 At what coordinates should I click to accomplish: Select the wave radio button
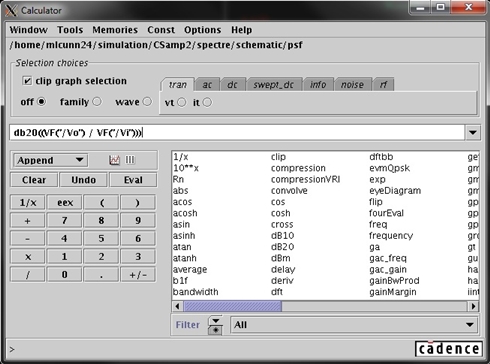pyautogui.click(x=147, y=101)
